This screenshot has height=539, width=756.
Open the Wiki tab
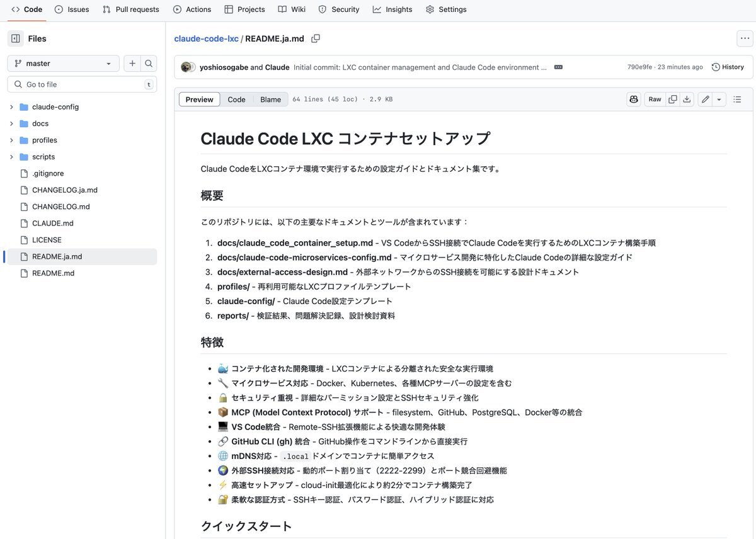coord(292,9)
